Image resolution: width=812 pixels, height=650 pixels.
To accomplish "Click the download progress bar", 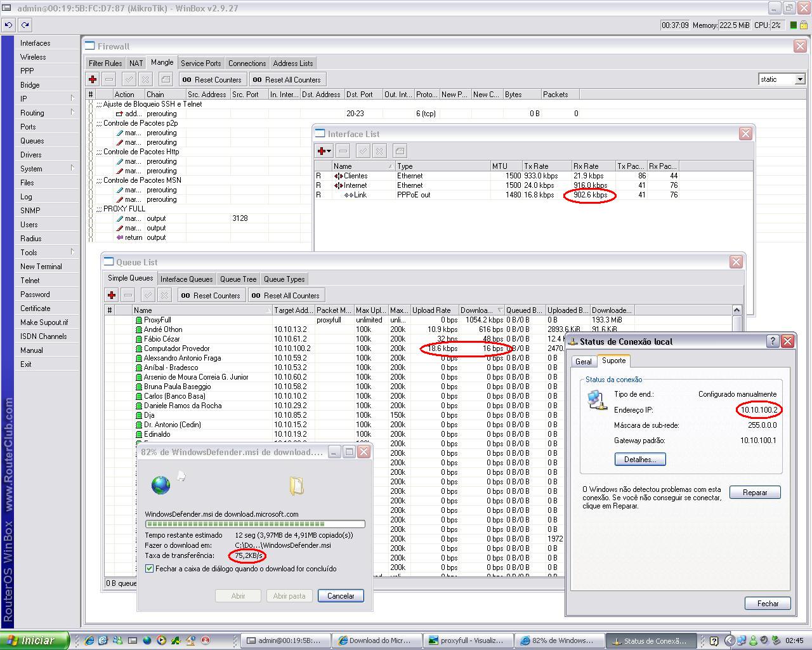I will 255,524.
